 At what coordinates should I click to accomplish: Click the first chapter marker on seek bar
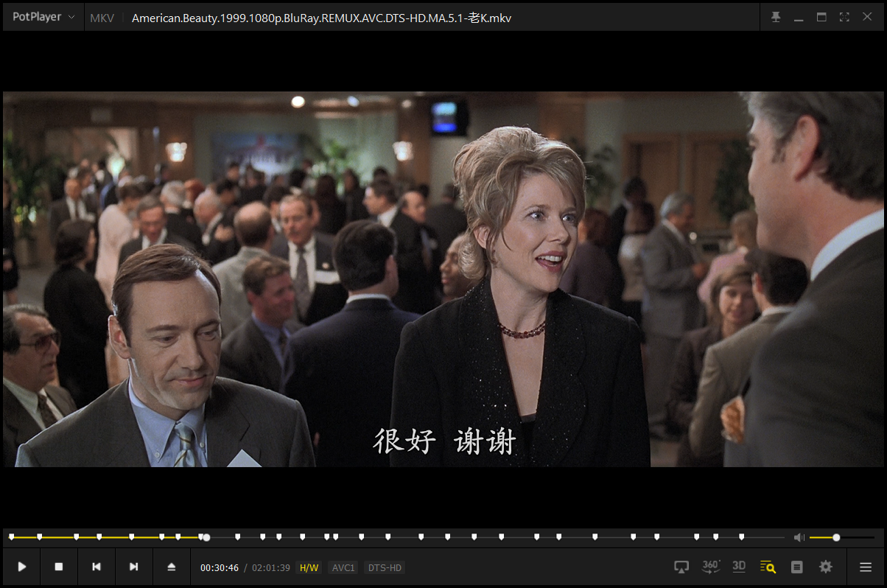click(11, 536)
